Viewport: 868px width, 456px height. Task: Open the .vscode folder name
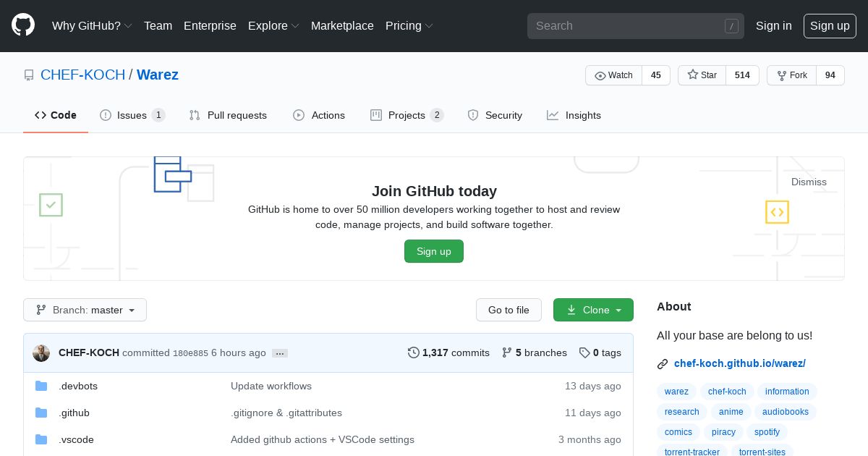pyautogui.click(x=76, y=439)
